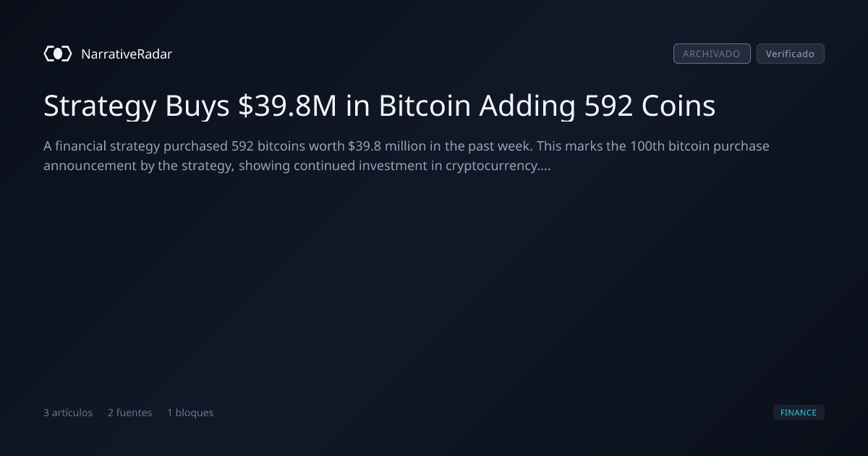The height and width of the screenshot is (456, 868).
Task: Select the $39.8M figure in the headline
Action: [288, 106]
